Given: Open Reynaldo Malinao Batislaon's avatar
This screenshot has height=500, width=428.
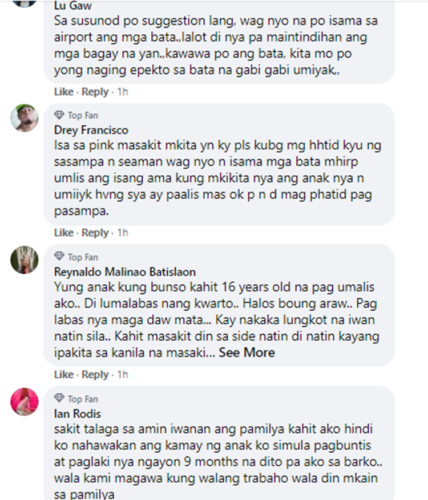Looking at the screenshot, I should coord(24,260).
